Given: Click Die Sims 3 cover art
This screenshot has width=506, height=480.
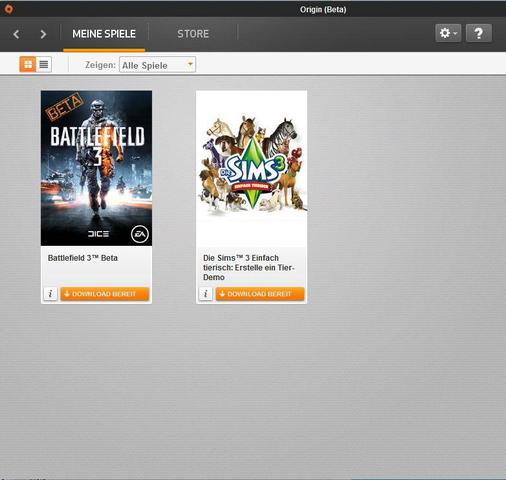Looking at the screenshot, I should [x=252, y=168].
